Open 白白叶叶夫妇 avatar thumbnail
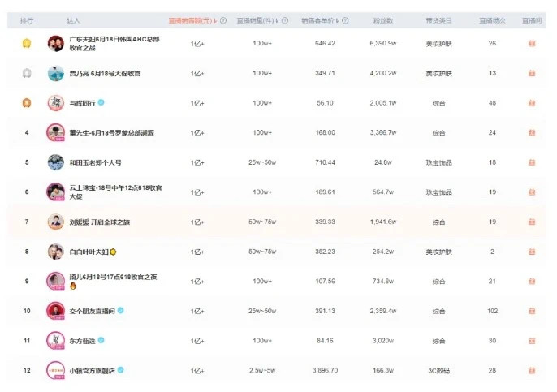 (x=56, y=252)
